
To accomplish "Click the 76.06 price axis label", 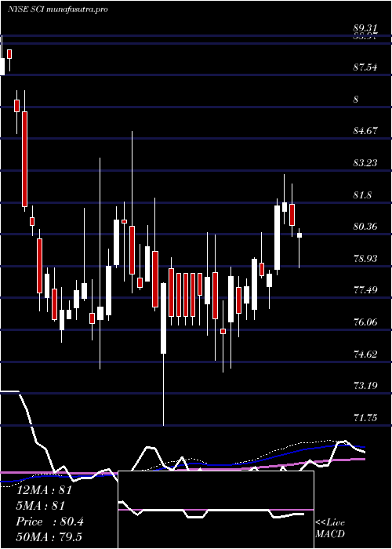I will 366,322.
